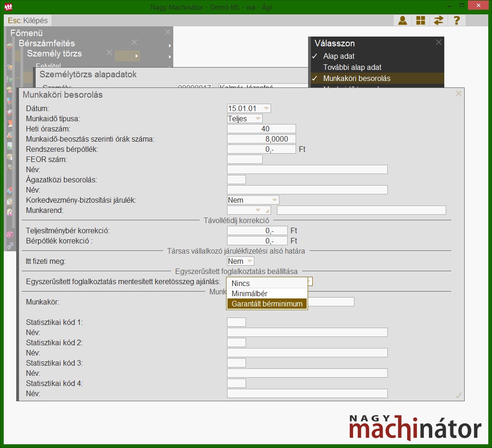
Task: Click the FEOR szám input field
Action: (x=245, y=159)
